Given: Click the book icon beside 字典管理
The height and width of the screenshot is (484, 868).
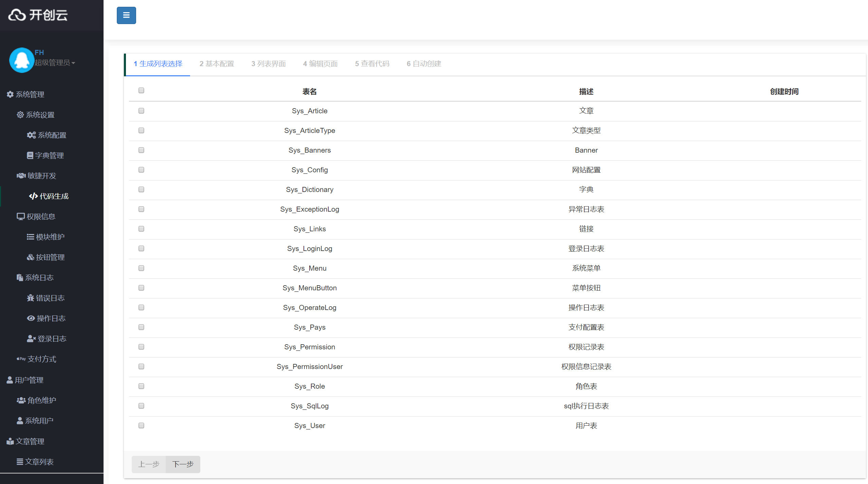Looking at the screenshot, I should coord(30,155).
